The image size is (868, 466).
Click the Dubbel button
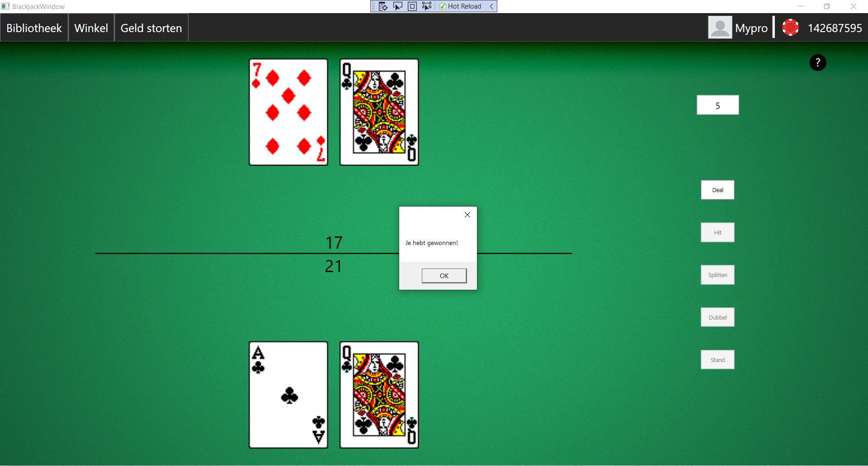click(x=717, y=317)
